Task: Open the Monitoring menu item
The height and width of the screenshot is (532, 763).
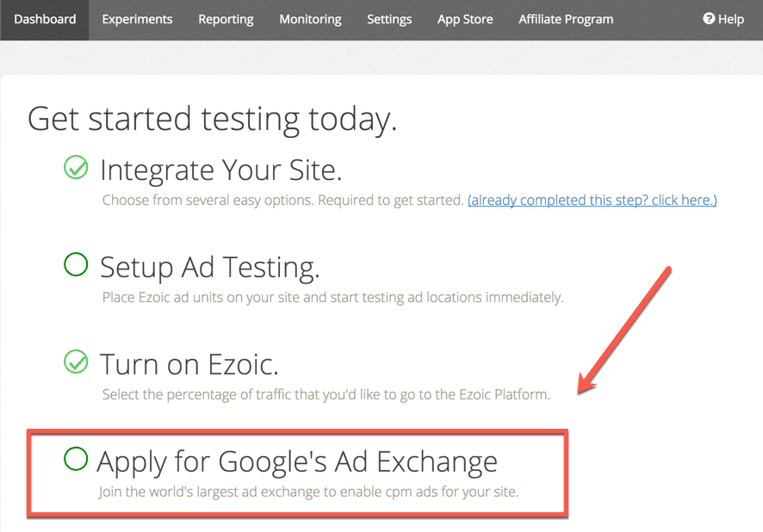Action: (310, 19)
